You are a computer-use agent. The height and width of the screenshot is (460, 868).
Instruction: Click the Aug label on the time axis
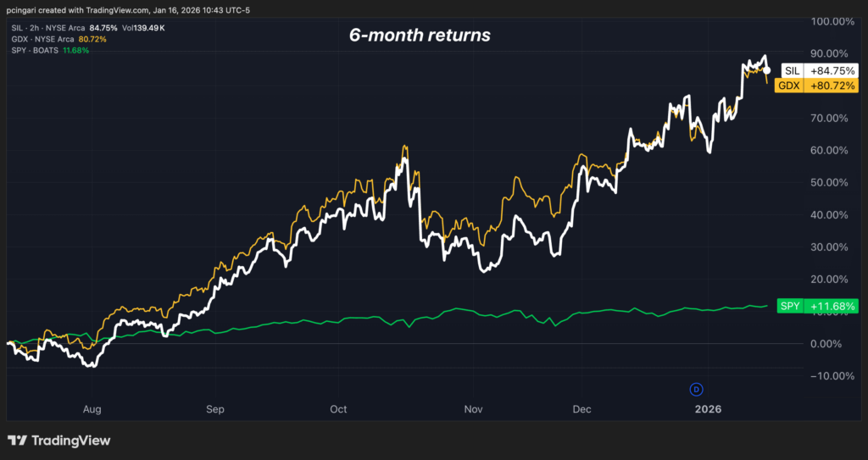[x=92, y=409]
